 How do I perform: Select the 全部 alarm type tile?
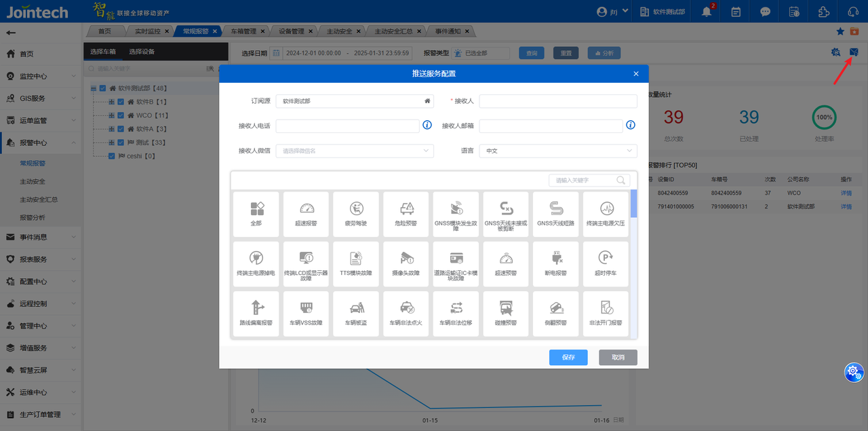pos(256,214)
